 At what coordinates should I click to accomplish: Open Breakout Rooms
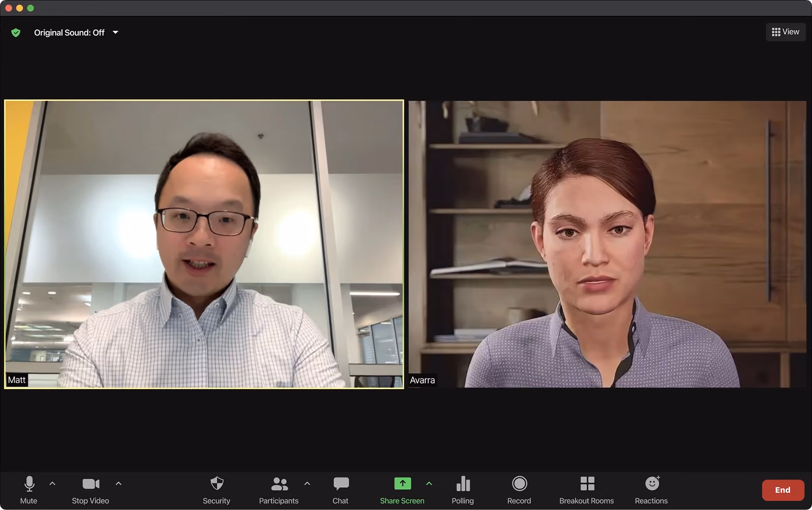click(x=587, y=490)
